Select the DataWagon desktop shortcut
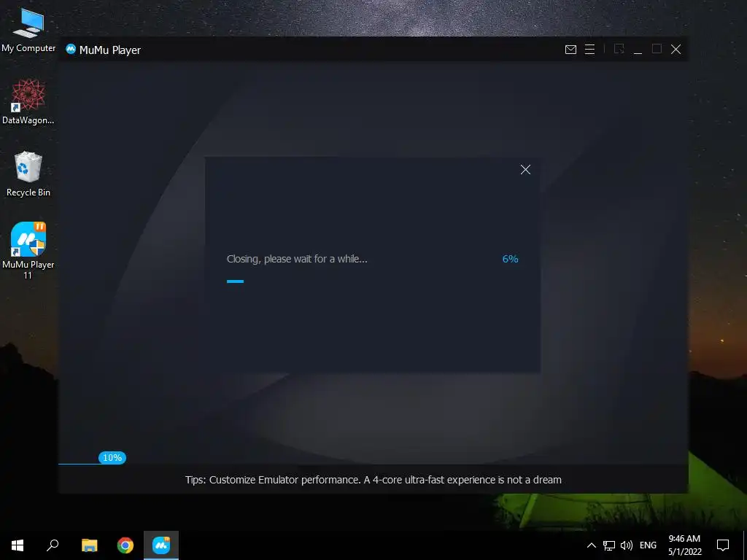Image resolution: width=747 pixels, height=560 pixels. click(28, 102)
